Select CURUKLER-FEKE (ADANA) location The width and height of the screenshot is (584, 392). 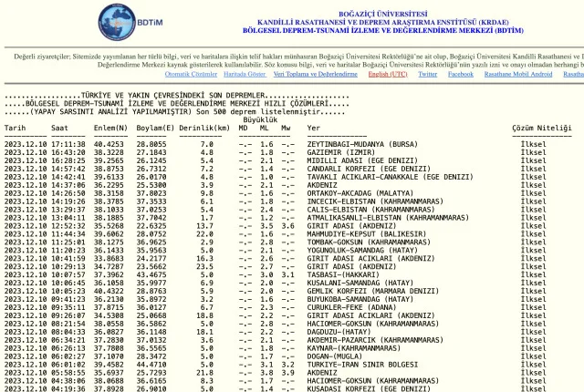[351, 307]
